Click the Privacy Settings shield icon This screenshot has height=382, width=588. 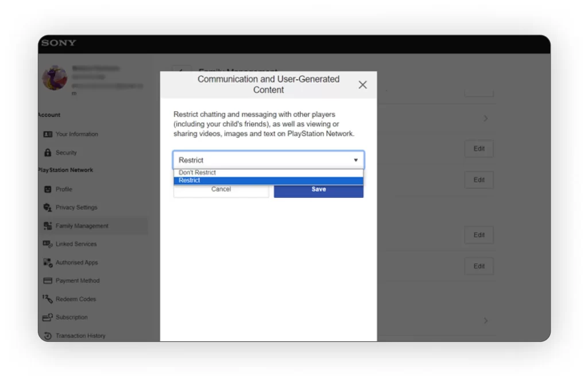tap(48, 208)
